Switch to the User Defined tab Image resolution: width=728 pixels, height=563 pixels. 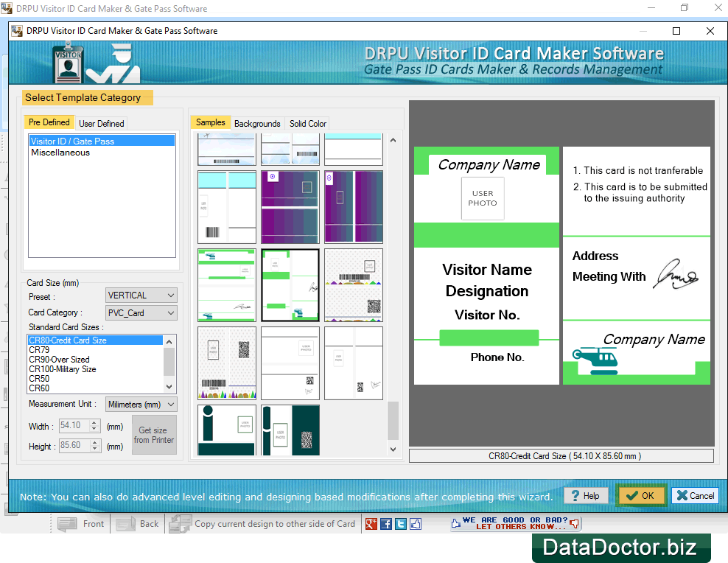click(101, 124)
